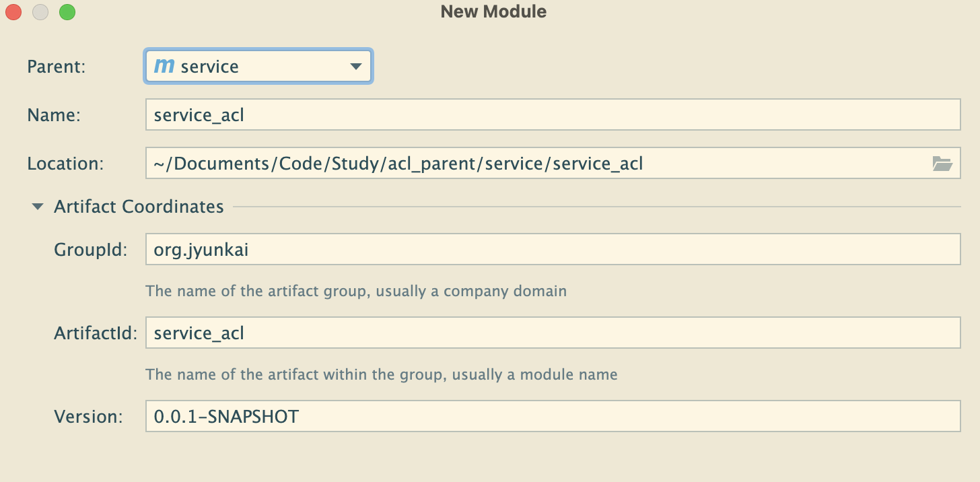Click the GroupId hint about company domain
Screen dimensions: 980x482
coord(356,291)
